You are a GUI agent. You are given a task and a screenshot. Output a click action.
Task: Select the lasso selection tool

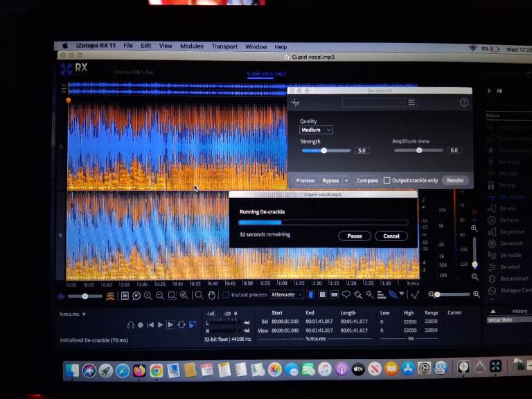point(346,295)
